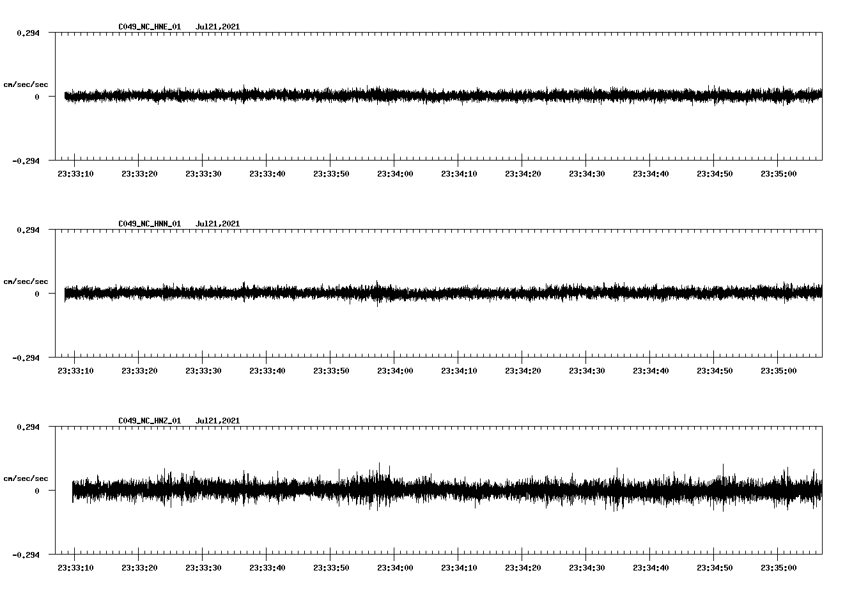Click the zero axis label on HNE plot
The image size is (868, 591).
37,97
